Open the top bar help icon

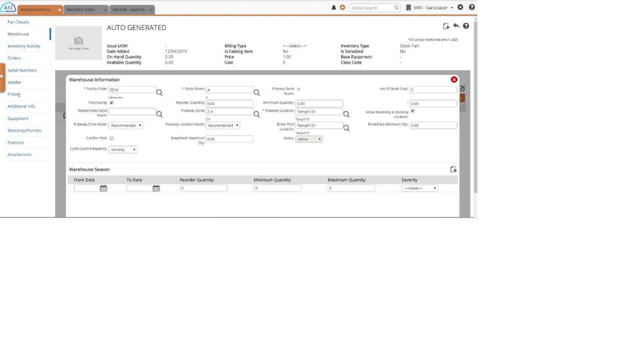point(472,7)
